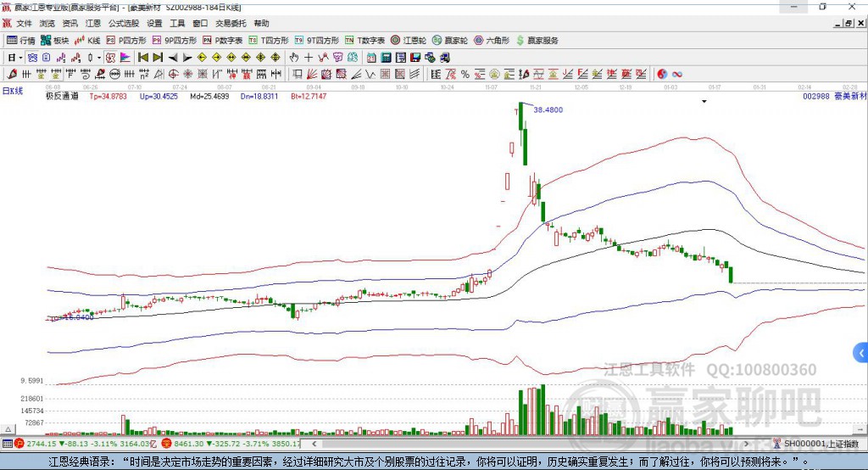This screenshot has height=470, width=868.
Task: Click the Shenzhen index 8461.30 status value
Action: 189,444
